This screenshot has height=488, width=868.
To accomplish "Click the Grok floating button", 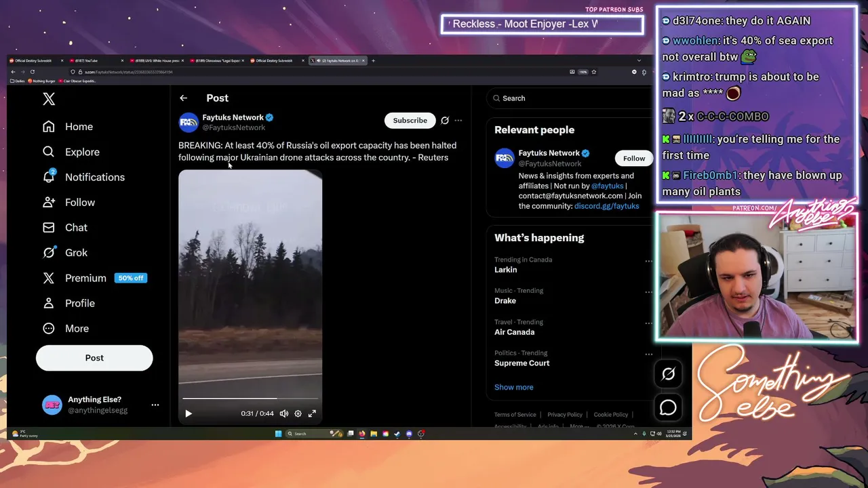I will [x=668, y=374].
